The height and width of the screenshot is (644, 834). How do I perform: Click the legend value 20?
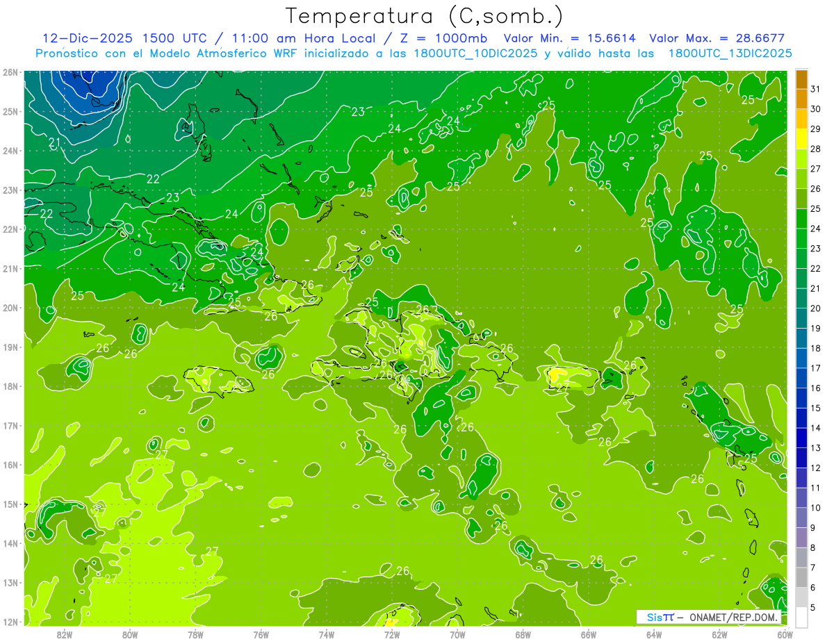[x=816, y=308]
